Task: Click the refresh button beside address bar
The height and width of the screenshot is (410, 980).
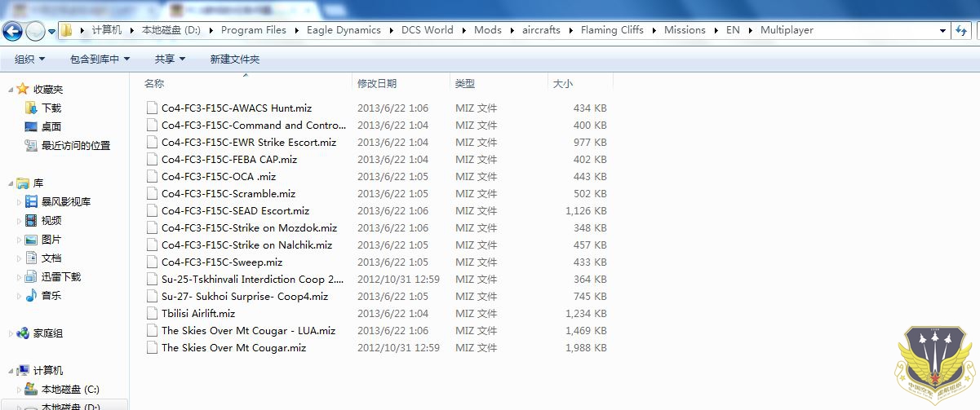Action: [x=961, y=30]
